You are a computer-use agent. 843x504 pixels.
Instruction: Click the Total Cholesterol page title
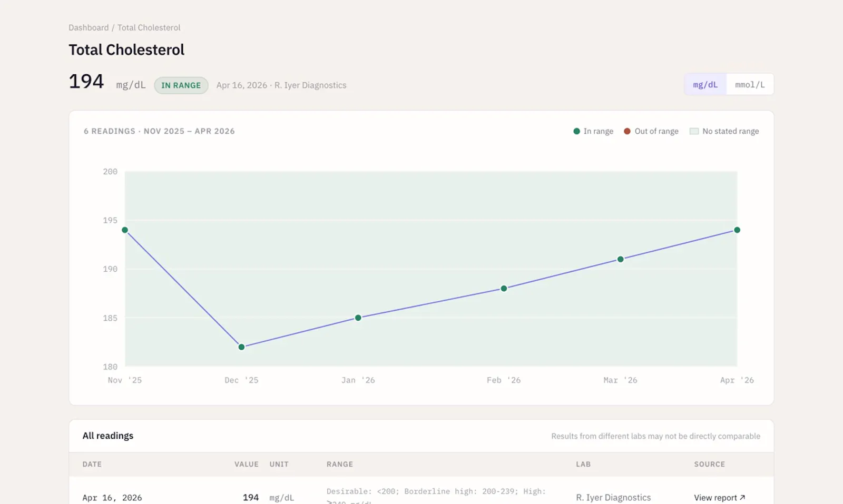point(126,50)
